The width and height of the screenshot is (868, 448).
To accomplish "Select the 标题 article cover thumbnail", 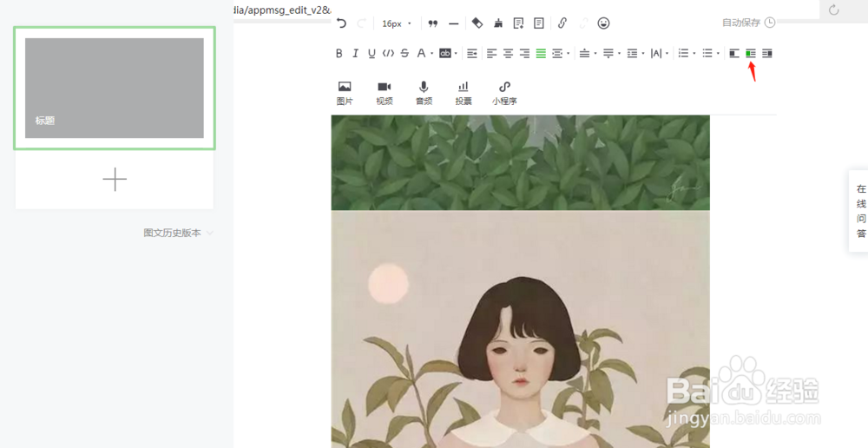I will coord(115,88).
